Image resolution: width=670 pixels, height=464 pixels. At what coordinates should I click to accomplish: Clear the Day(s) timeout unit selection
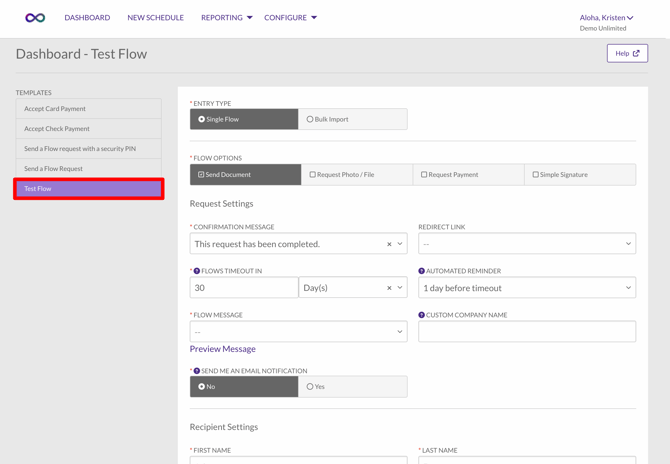click(x=389, y=288)
